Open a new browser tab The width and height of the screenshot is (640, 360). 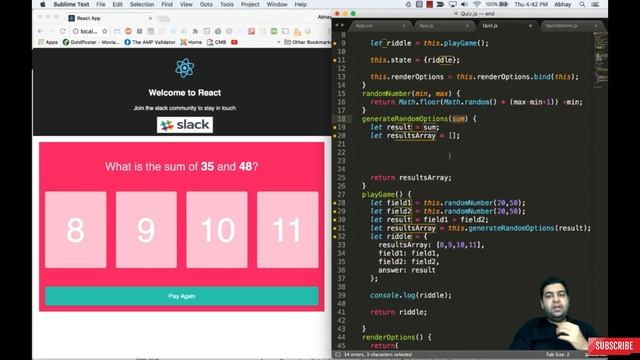(x=164, y=18)
